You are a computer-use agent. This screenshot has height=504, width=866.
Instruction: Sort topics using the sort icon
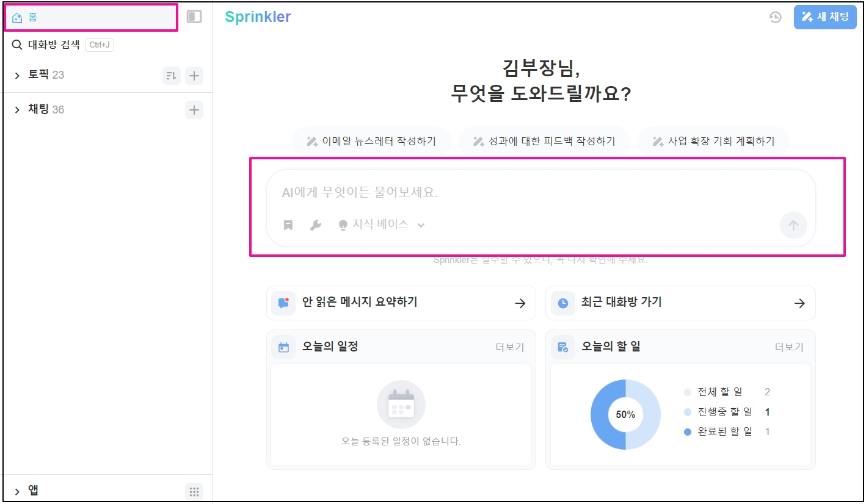point(171,76)
